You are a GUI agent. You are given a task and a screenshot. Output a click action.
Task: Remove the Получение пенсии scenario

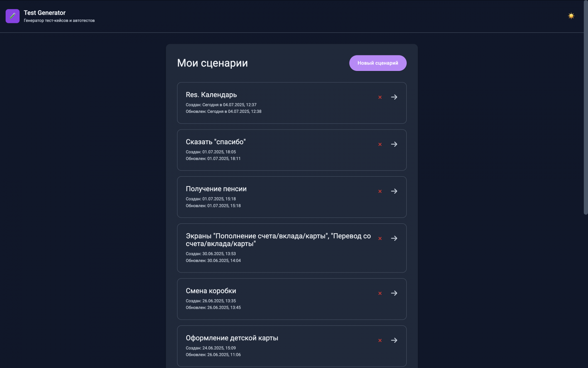(x=380, y=191)
